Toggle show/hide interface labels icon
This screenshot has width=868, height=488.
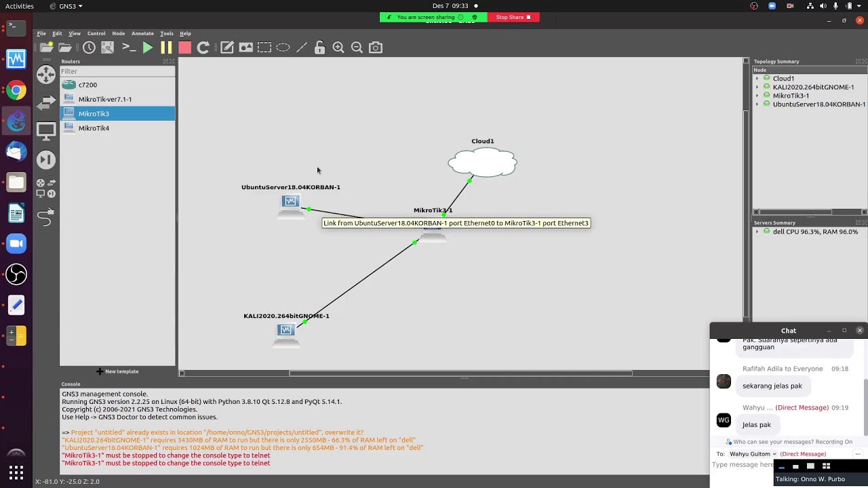pos(108,47)
